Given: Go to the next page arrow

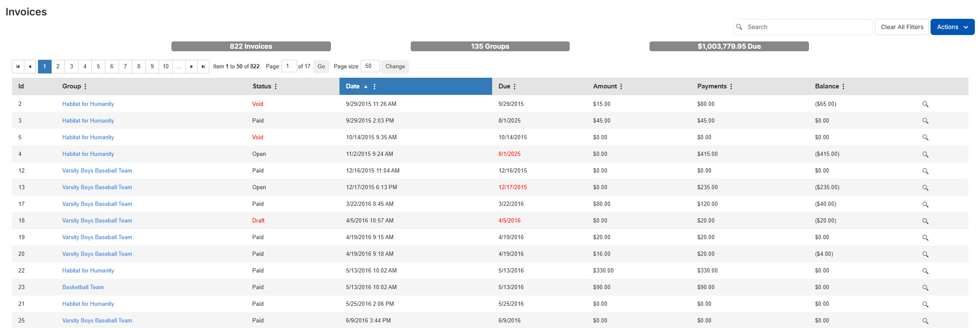Looking at the screenshot, I should (x=191, y=67).
